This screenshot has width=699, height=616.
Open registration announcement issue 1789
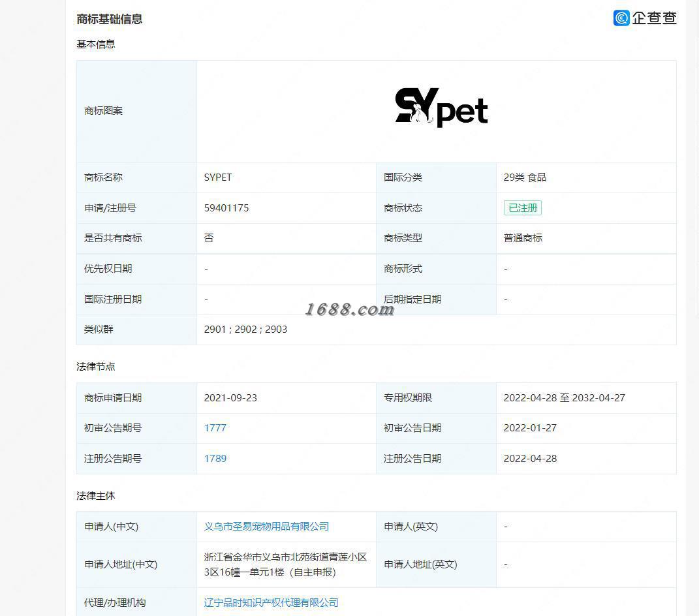click(x=215, y=458)
